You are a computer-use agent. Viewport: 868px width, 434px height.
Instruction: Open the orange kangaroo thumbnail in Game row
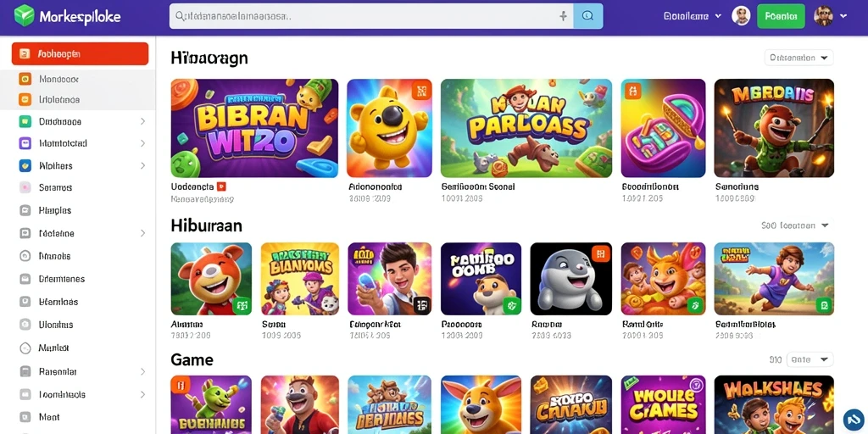[481, 404]
